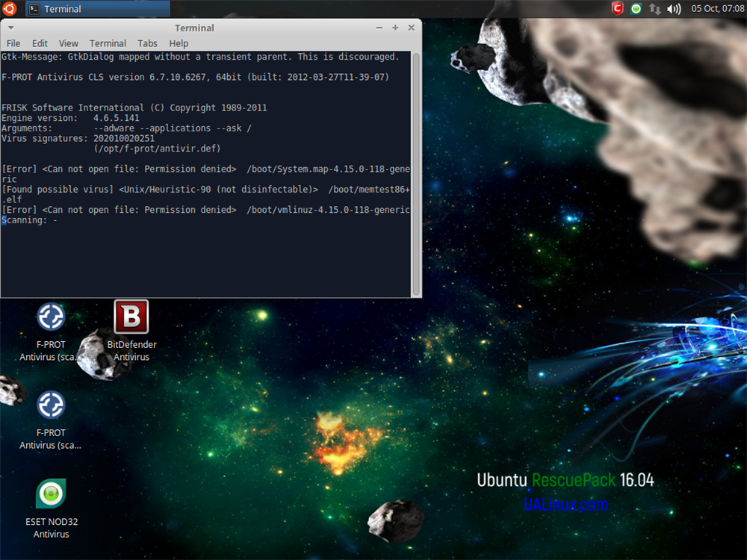This screenshot has width=747, height=560.
Task: Click the vmlinuz permission denied error line
Action: tap(205, 210)
